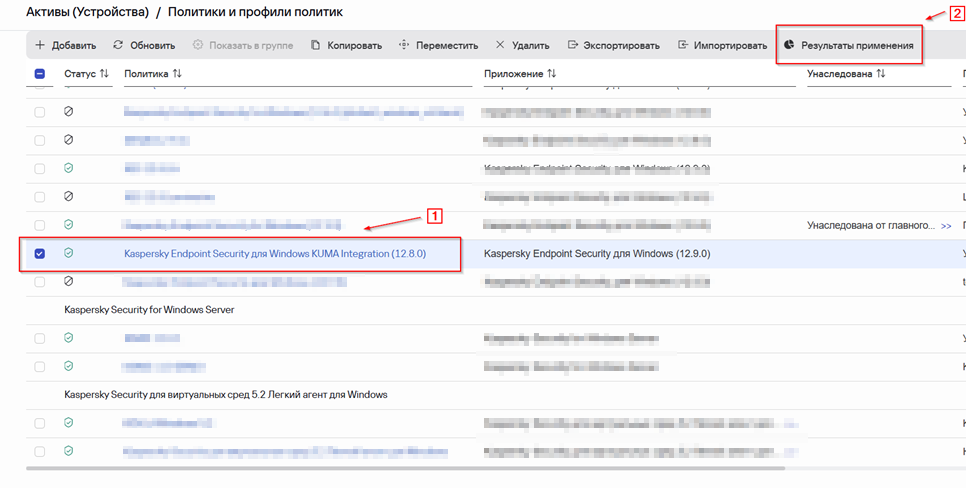
Task: Uncheck the KUMA Integration policy checkbox
Action: click(40, 254)
